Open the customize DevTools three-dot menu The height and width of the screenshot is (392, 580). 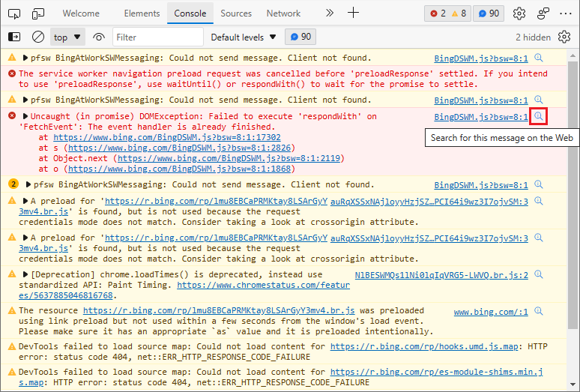[566, 13]
